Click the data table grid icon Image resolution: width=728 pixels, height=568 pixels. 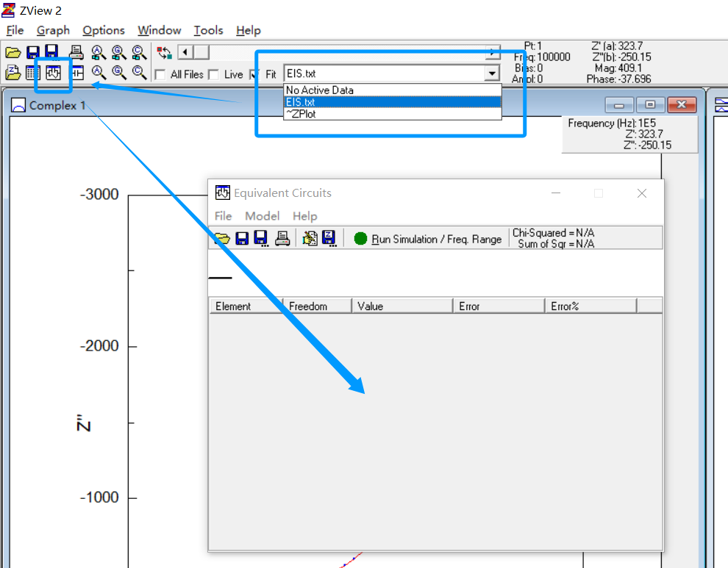tap(32, 73)
